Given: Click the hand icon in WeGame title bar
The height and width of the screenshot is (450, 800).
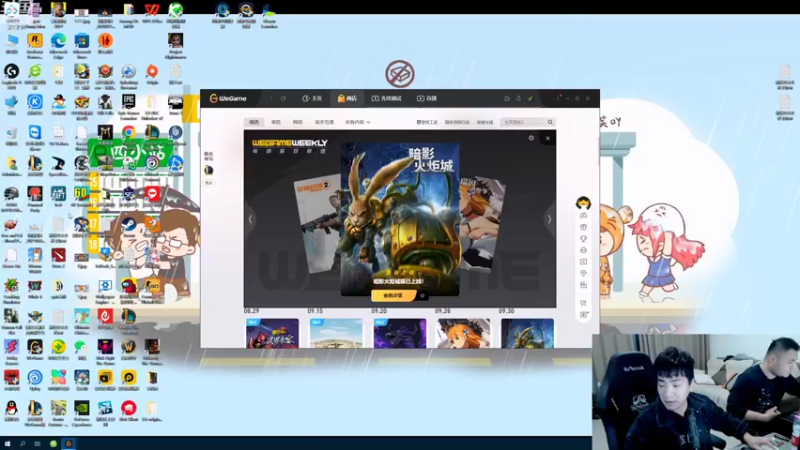Looking at the screenshot, I should click(507, 98).
